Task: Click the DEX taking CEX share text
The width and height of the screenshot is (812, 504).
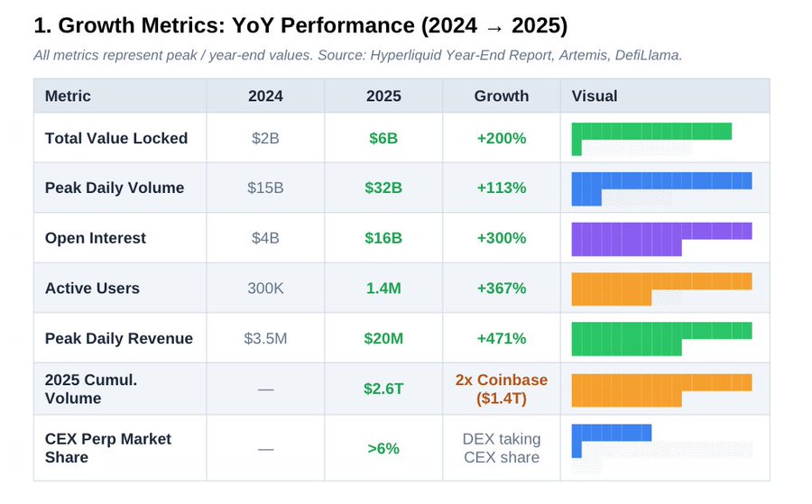Action: [x=502, y=448]
